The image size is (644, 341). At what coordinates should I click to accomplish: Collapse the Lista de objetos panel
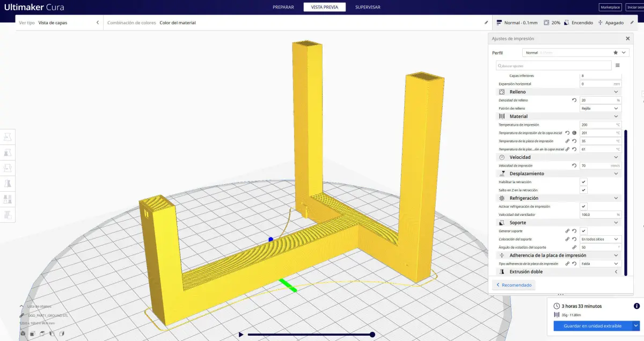[22, 306]
